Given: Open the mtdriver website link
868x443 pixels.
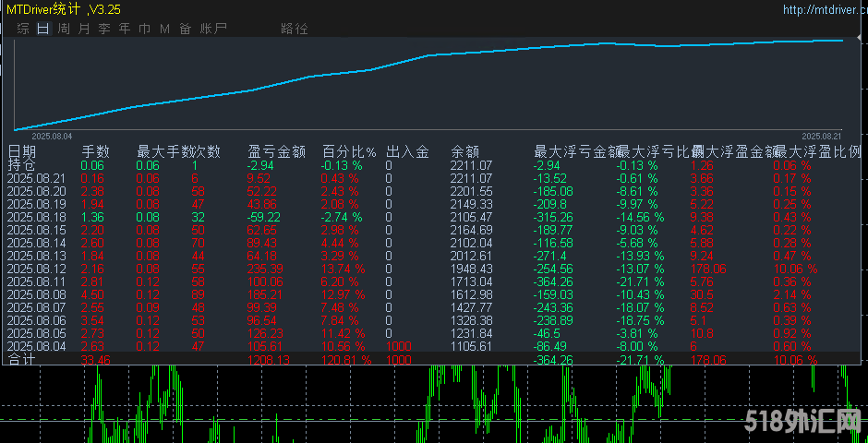Looking at the screenshot, I should click(826, 9).
